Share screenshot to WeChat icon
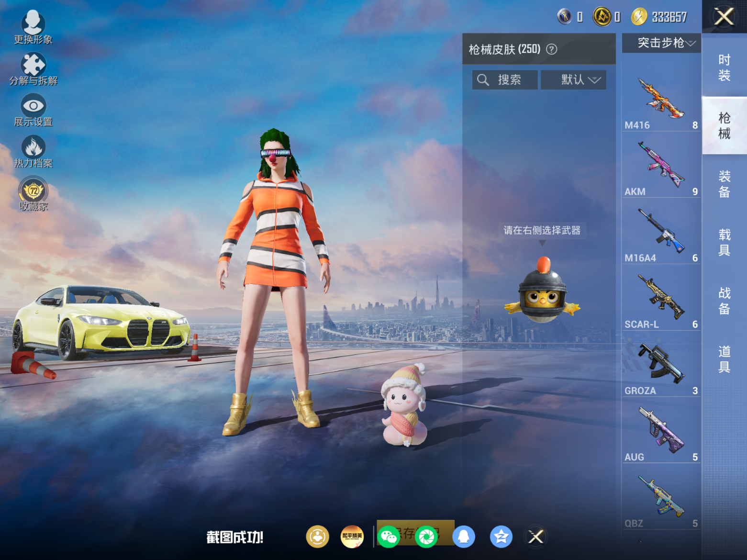The height and width of the screenshot is (560, 747). click(388, 537)
